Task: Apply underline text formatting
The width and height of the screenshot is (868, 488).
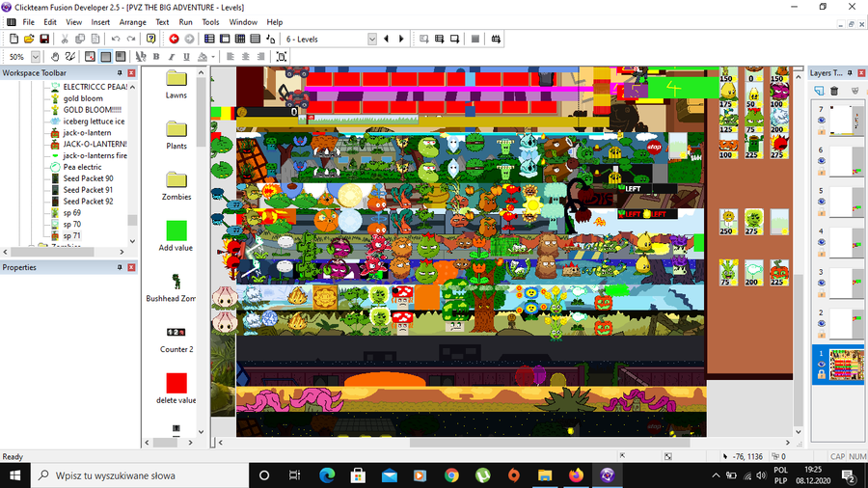Action: pos(186,57)
